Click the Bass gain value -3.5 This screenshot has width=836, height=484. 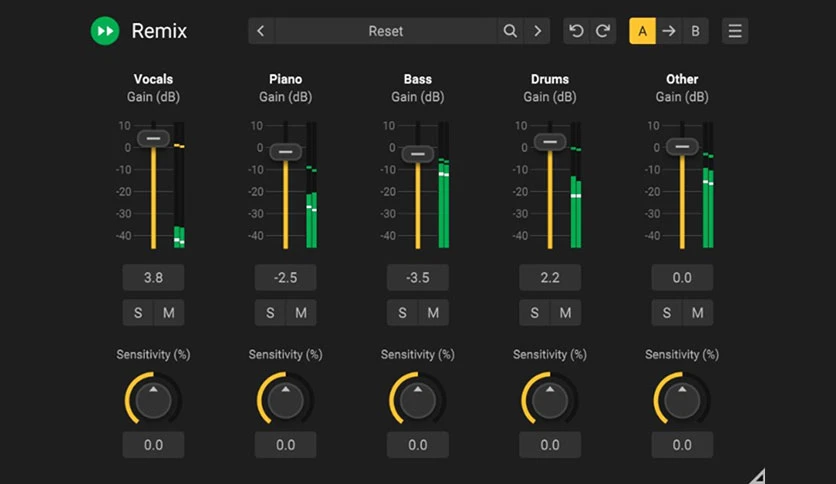418,278
